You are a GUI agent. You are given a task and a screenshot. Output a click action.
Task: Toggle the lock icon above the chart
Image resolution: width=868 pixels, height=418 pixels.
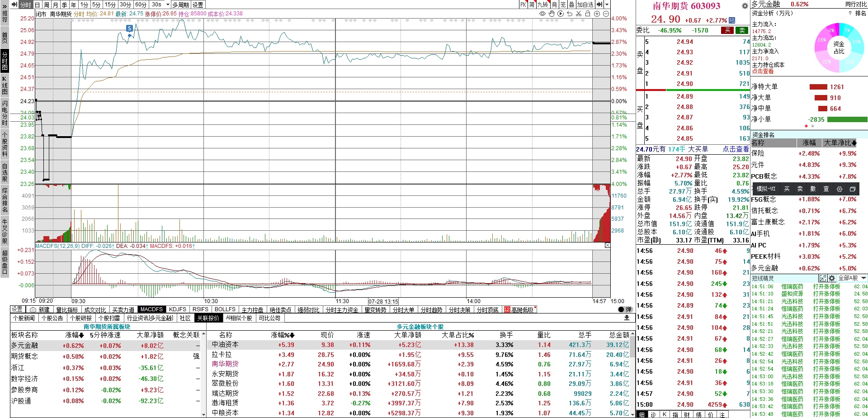point(588,14)
